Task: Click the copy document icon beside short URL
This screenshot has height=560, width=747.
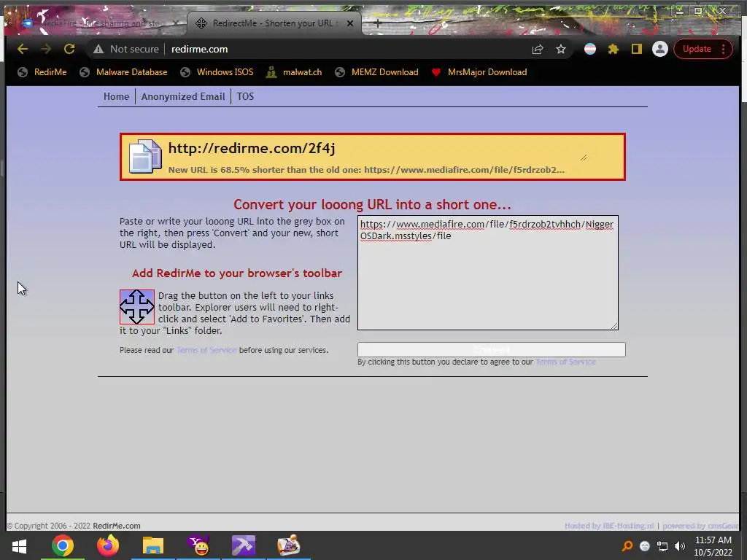Action: point(145,157)
